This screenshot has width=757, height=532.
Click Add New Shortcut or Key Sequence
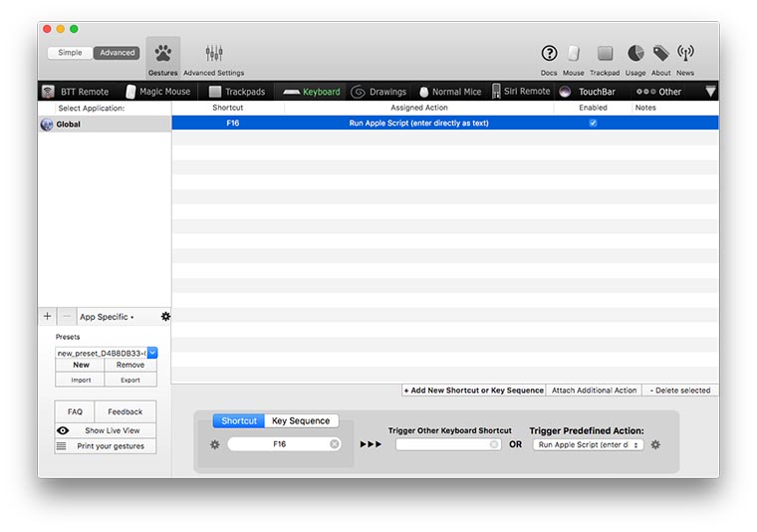(x=474, y=391)
